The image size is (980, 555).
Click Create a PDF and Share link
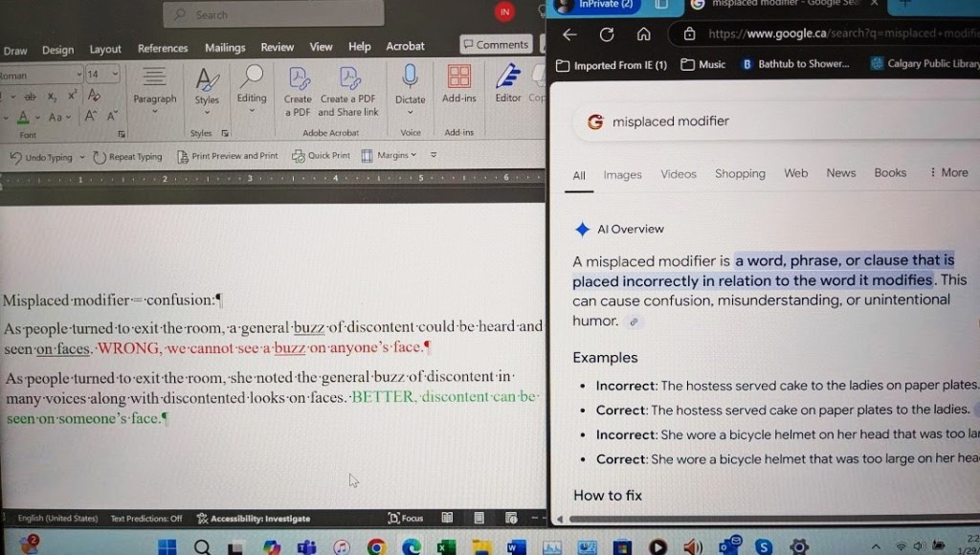click(348, 80)
